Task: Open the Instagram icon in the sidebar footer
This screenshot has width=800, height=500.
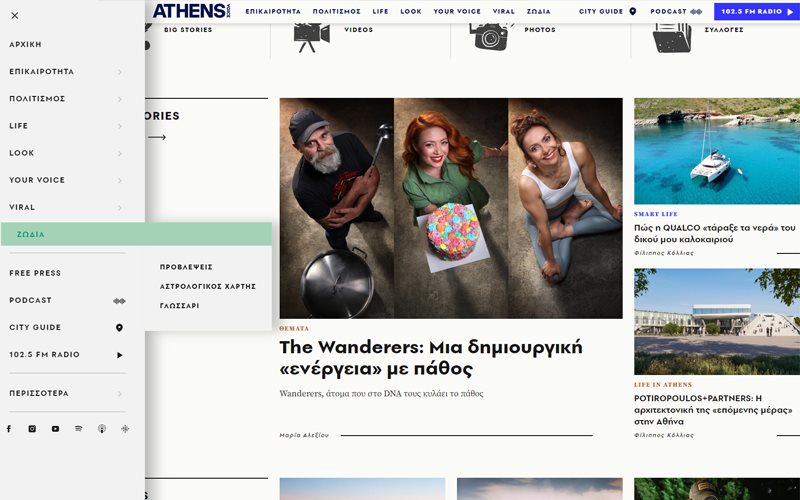Action: coord(32,429)
